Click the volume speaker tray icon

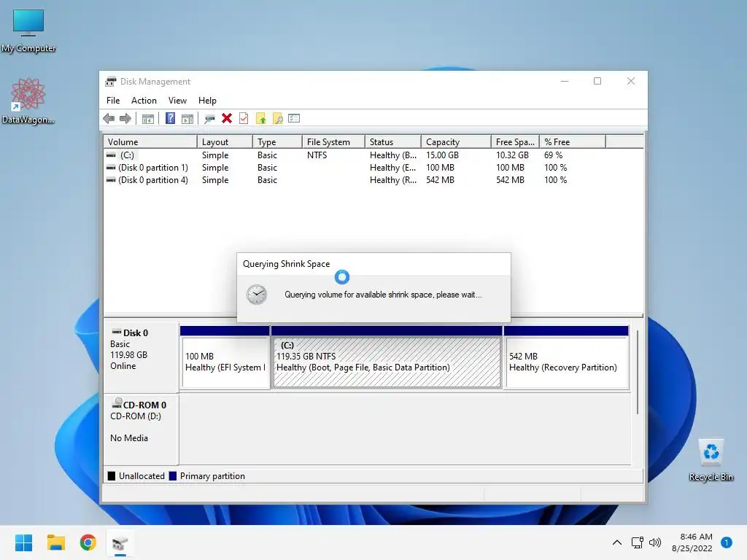coord(655,542)
